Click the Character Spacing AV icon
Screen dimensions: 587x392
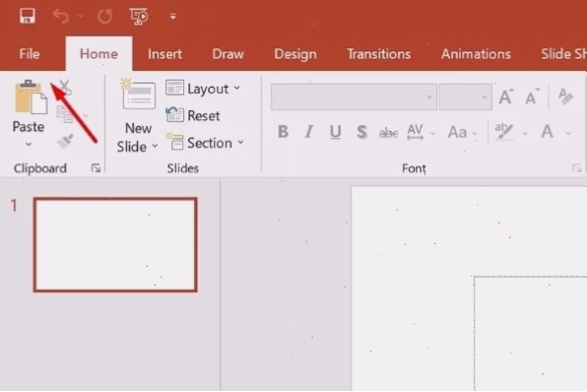point(416,132)
